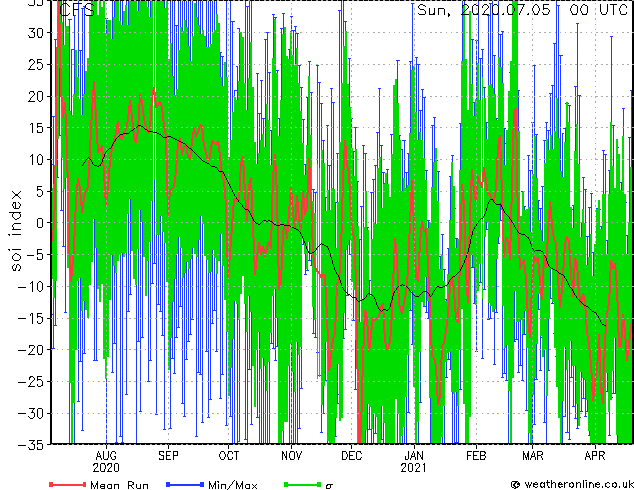Select the Mean Run legend label
This screenshot has height=490, width=634.
(x=119, y=485)
